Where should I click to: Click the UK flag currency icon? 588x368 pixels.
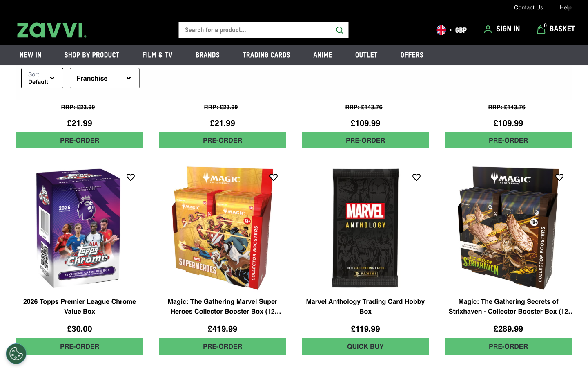[441, 29]
